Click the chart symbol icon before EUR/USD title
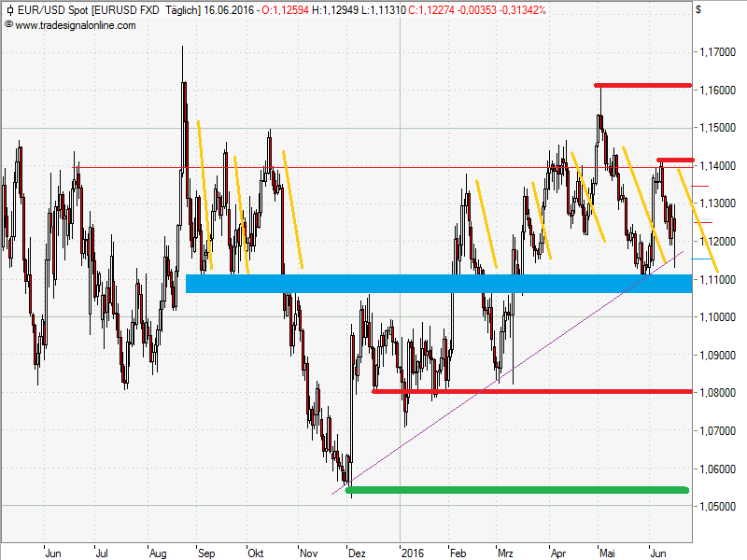The height and width of the screenshot is (560, 747). pyautogui.click(x=9, y=10)
